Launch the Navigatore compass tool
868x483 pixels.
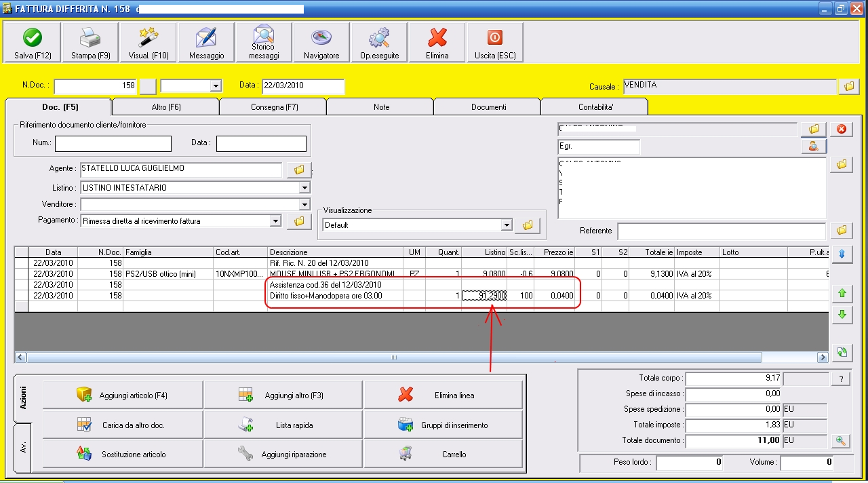click(321, 43)
